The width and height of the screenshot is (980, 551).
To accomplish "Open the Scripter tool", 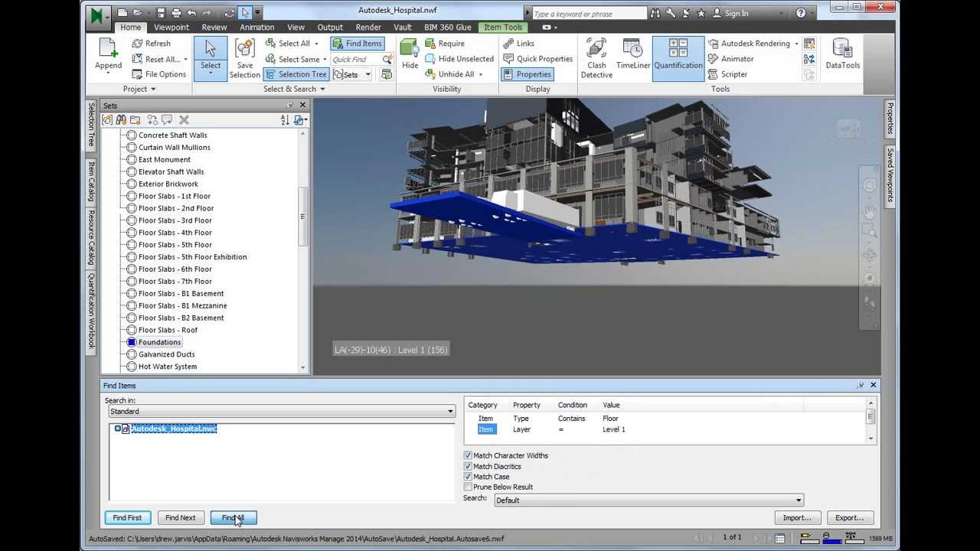I will tap(727, 74).
